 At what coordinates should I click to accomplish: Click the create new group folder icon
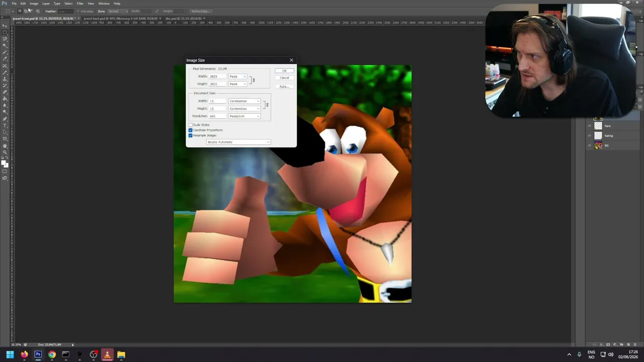point(622,345)
